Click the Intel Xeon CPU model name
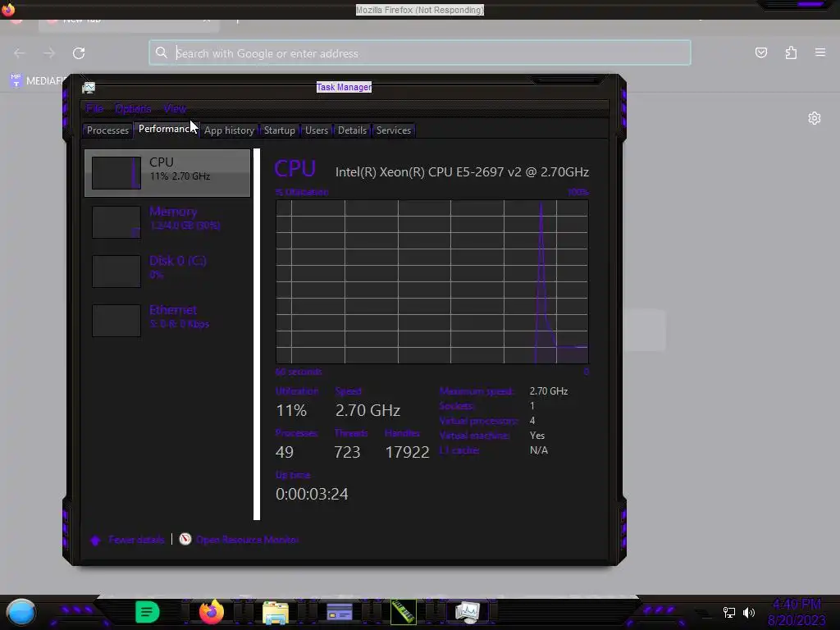This screenshot has height=630, width=840. (x=462, y=172)
